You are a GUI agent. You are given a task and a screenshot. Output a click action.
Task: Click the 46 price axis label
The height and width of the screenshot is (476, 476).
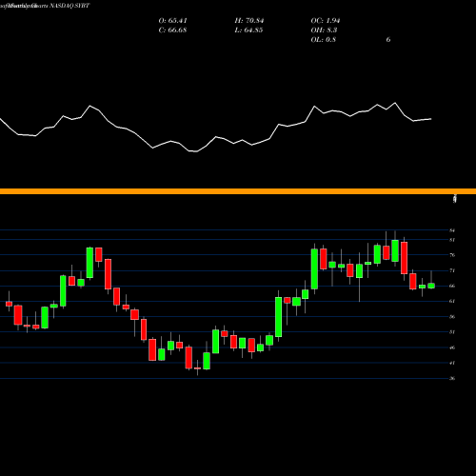point(452,347)
